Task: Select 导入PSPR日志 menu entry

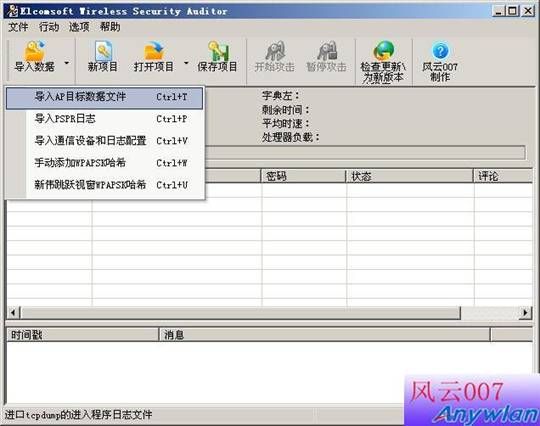Action: tap(104, 119)
